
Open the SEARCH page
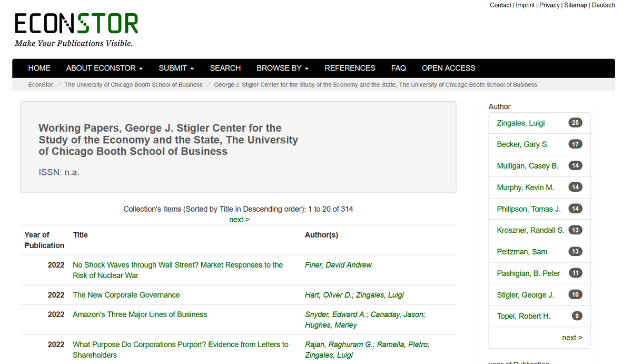pos(225,68)
